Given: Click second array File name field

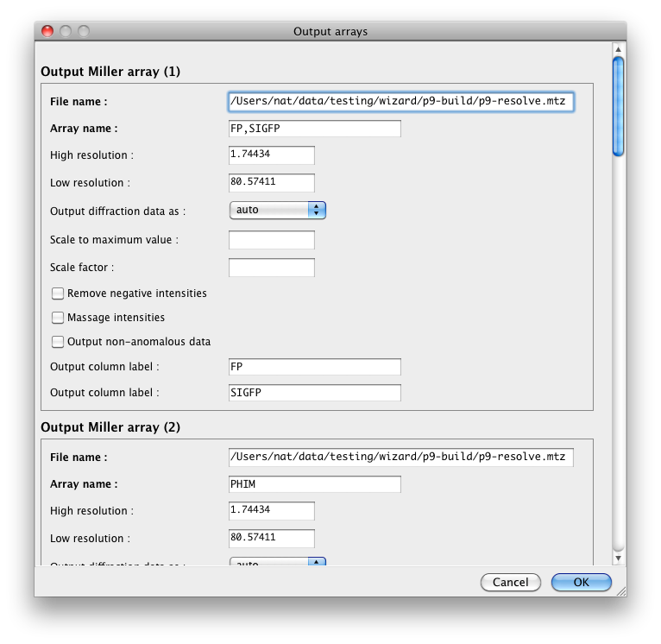Looking at the screenshot, I should (x=400, y=457).
